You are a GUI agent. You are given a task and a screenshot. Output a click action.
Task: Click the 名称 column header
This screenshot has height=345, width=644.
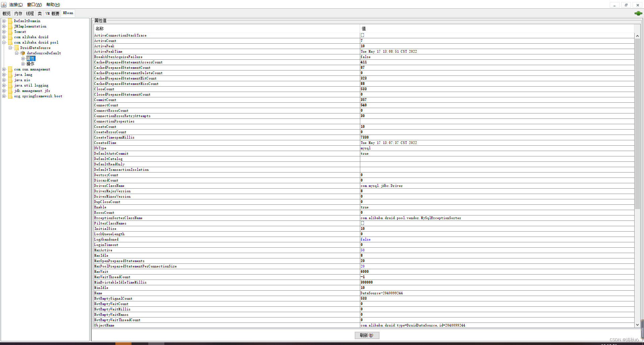[x=227, y=29]
